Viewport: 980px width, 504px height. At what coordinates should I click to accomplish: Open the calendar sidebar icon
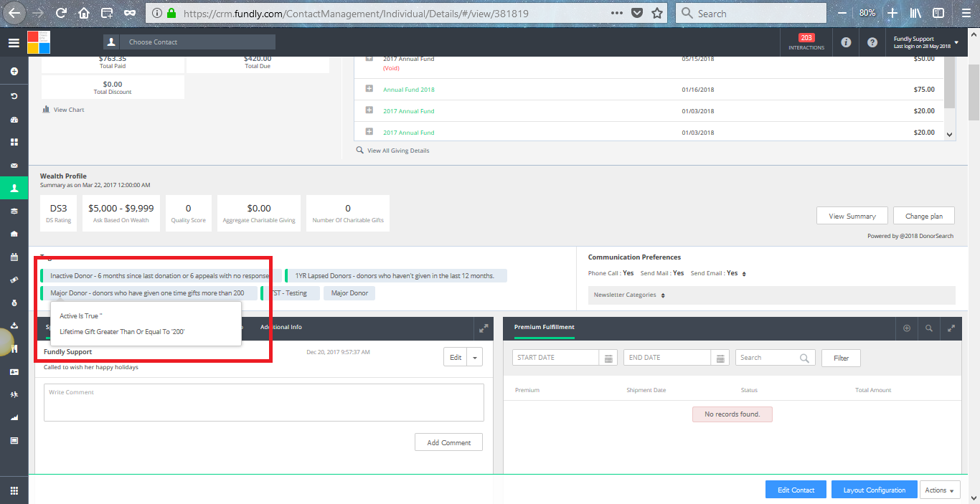(x=14, y=257)
